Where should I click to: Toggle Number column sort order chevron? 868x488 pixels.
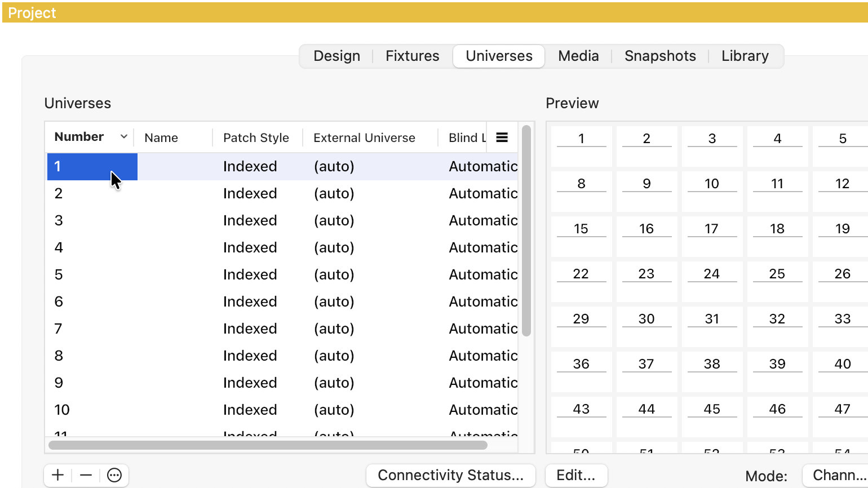pyautogui.click(x=123, y=137)
